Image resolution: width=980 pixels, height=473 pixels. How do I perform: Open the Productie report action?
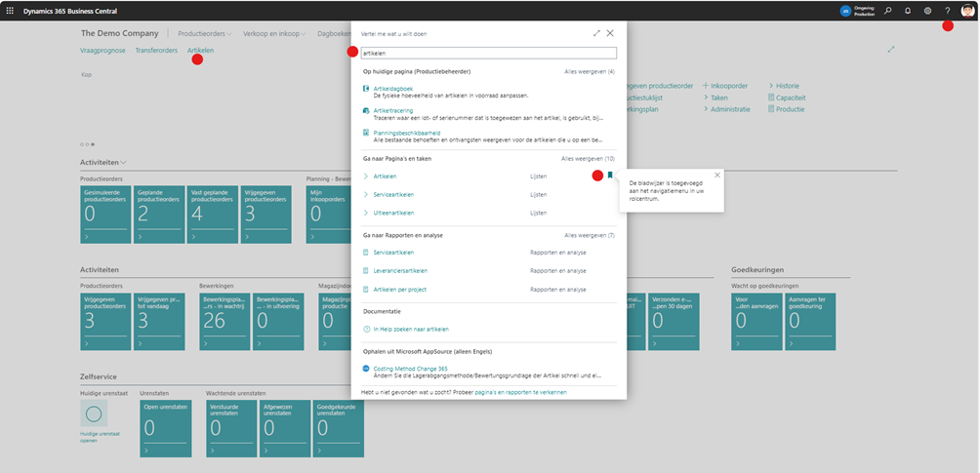click(787, 109)
